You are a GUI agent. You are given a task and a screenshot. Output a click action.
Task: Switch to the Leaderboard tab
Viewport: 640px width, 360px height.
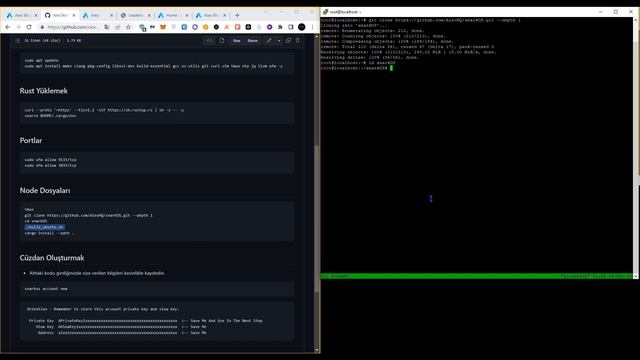click(136, 15)
